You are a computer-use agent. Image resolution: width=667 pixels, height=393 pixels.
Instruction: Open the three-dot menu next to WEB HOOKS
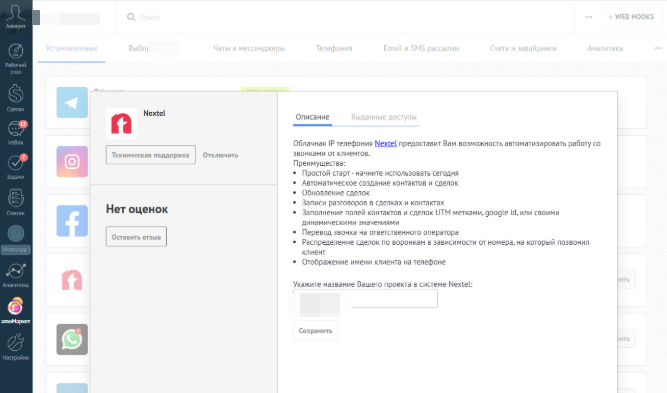point(589,17)
